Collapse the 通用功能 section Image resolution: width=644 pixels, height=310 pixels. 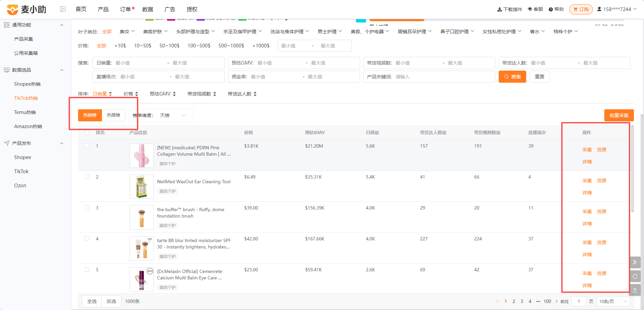[x=62, y=25]
